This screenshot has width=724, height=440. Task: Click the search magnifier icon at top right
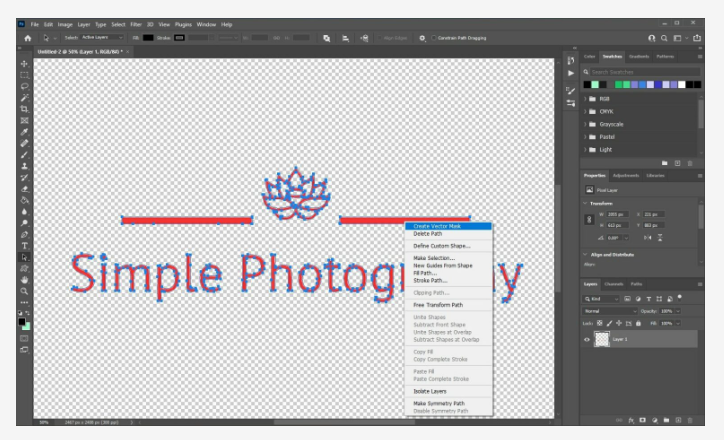(664, 38)
